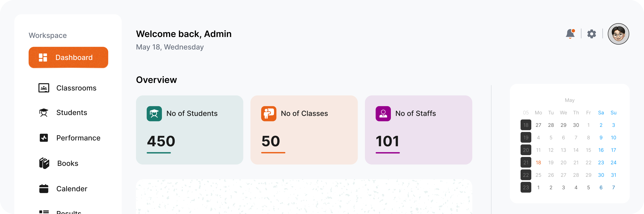Click the Students graduation cap icon
Image resolution: width=644 pixels, height=214 pixels.
(44, 113)
